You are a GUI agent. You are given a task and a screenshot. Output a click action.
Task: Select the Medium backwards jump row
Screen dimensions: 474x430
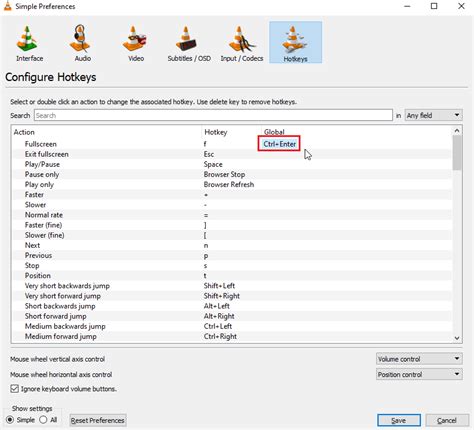pos(232,326)
